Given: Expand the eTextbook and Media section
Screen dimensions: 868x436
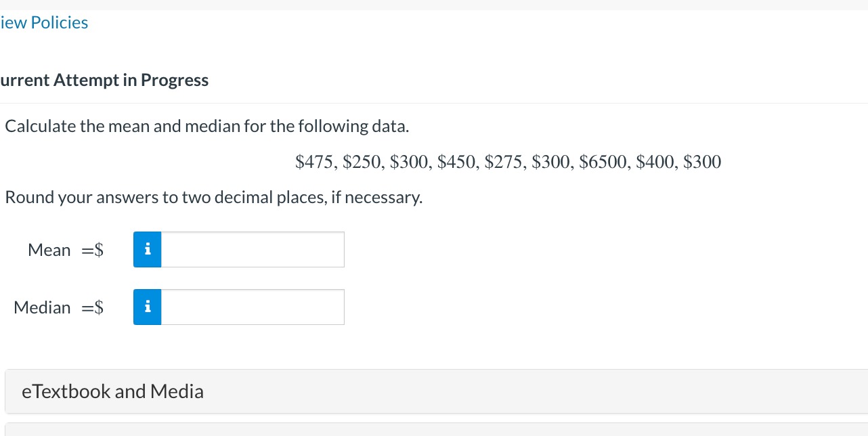Looking at the screenshot, I should (436, 391).
